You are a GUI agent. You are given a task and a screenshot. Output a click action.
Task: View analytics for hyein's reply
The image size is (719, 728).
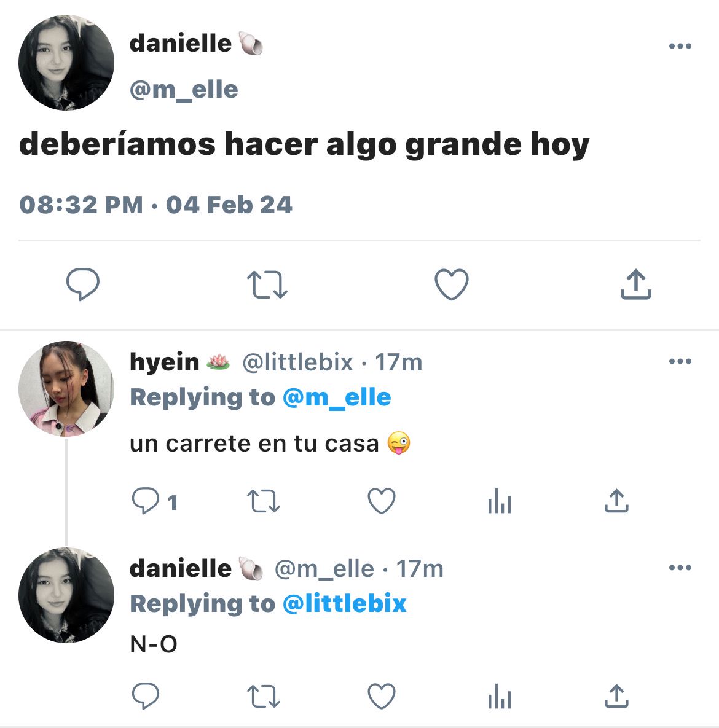tap(499, 501)
